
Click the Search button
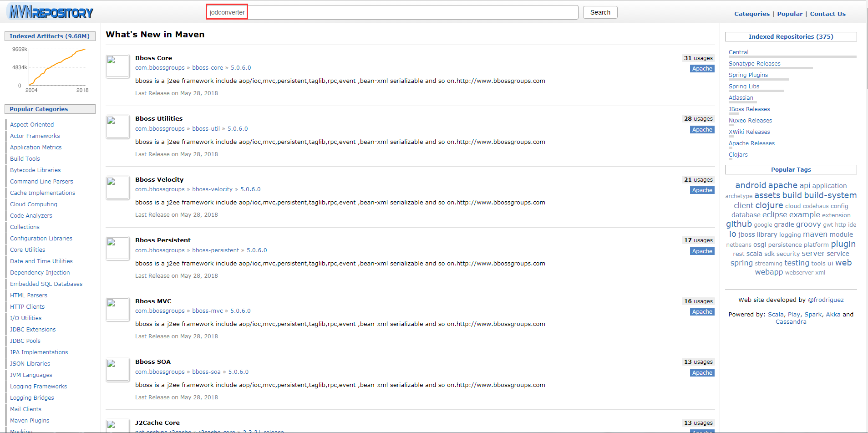(600, 12)
